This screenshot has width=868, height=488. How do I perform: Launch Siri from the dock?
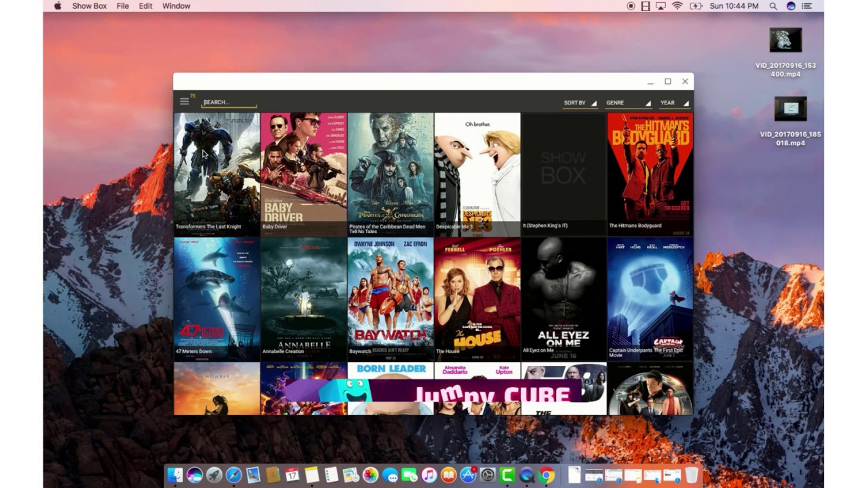[195, 475]
